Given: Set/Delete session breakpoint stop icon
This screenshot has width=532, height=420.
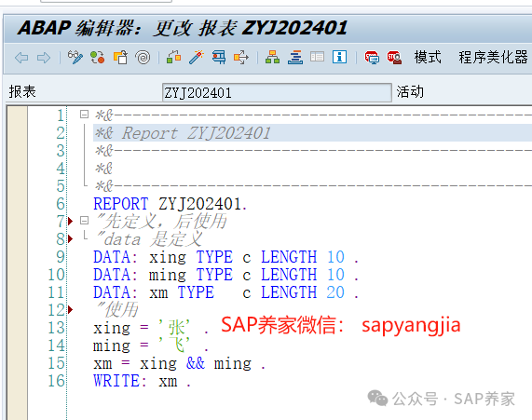Looking at the screenshot, I should 372,58.
